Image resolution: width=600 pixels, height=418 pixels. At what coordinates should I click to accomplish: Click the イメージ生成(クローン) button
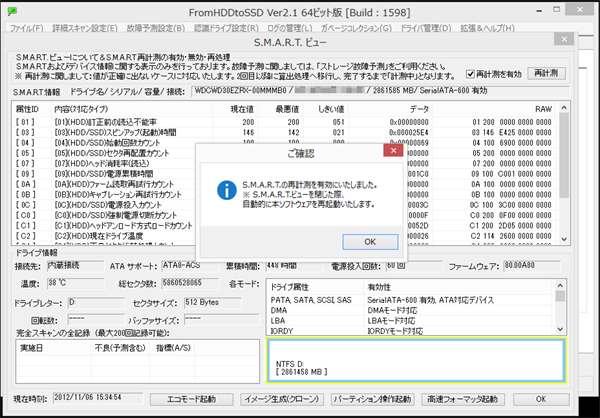pos(282,399)
